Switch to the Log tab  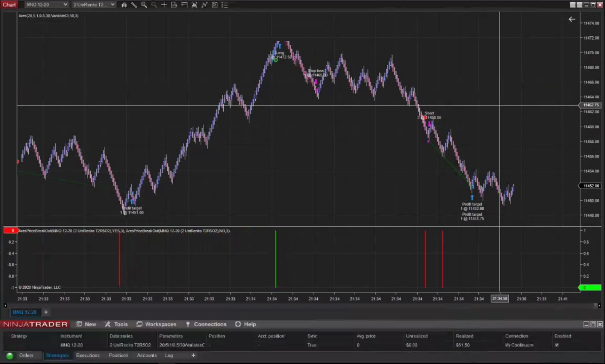tap(169, 356)
